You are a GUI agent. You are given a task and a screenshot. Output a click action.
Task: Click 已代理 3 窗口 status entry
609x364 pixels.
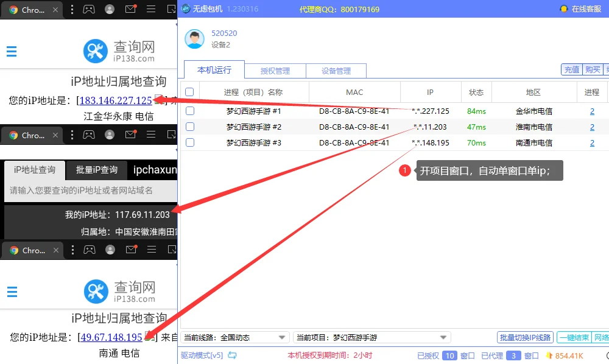pyautogui.click(x=510, y=355)
